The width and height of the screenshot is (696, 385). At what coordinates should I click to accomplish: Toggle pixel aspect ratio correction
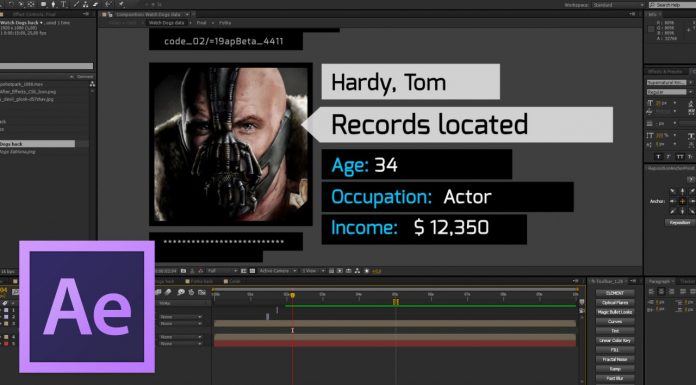(331, 271)
